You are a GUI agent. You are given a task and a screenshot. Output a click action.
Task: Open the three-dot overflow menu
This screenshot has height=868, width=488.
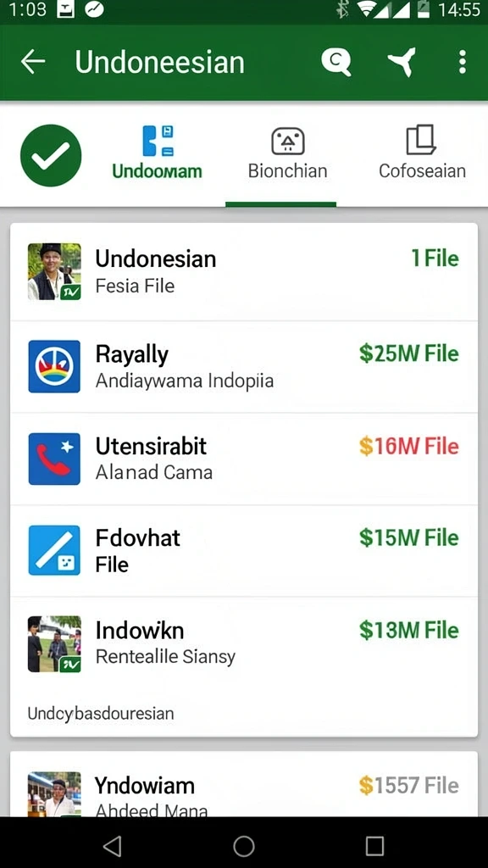pos(463,62)
